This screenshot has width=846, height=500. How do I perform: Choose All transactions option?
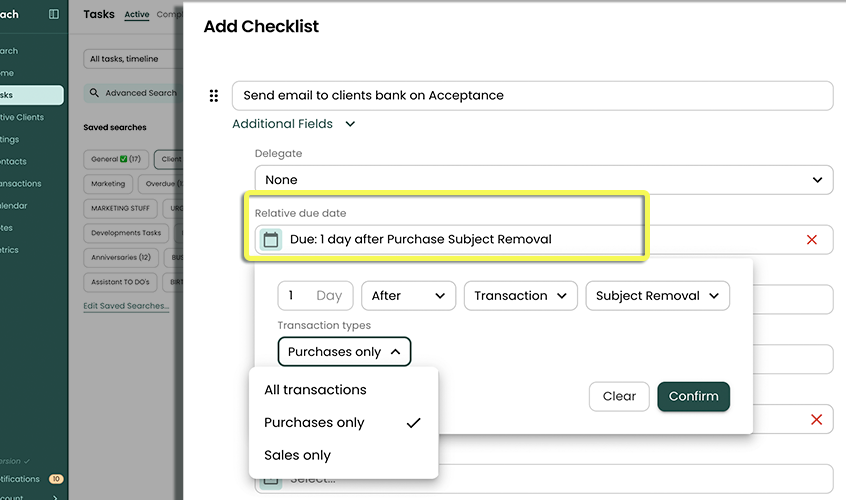pyautogui.click(x=315, y=390)
